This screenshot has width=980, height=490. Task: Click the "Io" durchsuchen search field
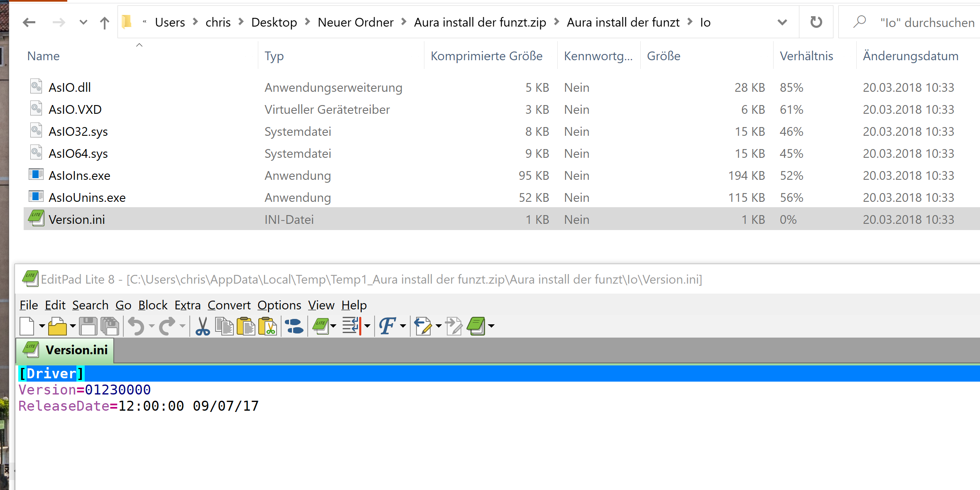coord(926,22)
